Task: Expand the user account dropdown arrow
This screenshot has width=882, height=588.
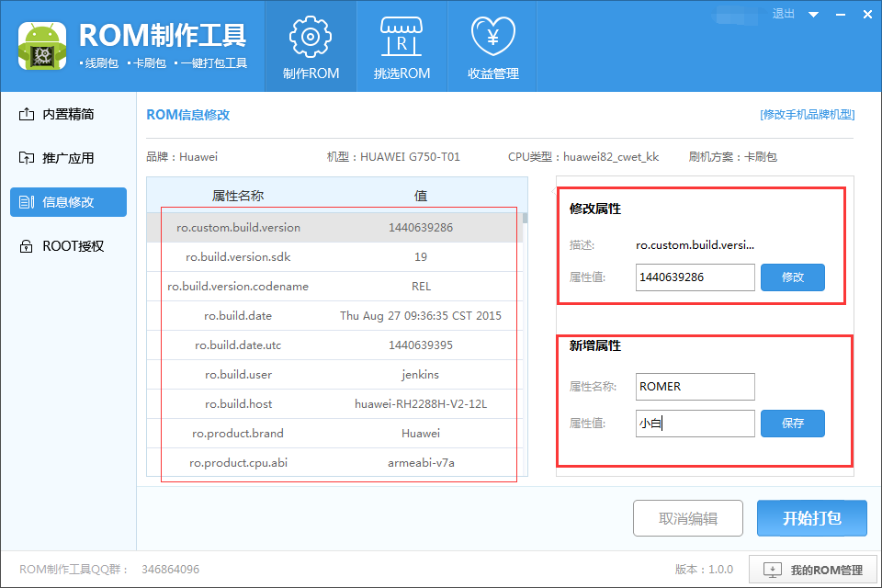Action: (812, 14)
